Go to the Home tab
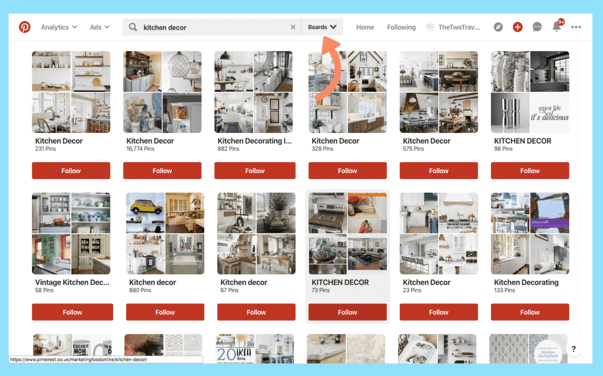603x376 pixels. coord(365,27)
